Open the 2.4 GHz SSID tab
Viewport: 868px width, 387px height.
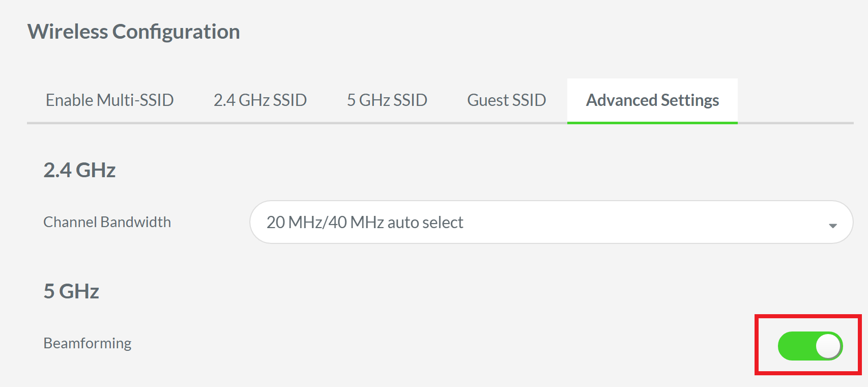261,100
